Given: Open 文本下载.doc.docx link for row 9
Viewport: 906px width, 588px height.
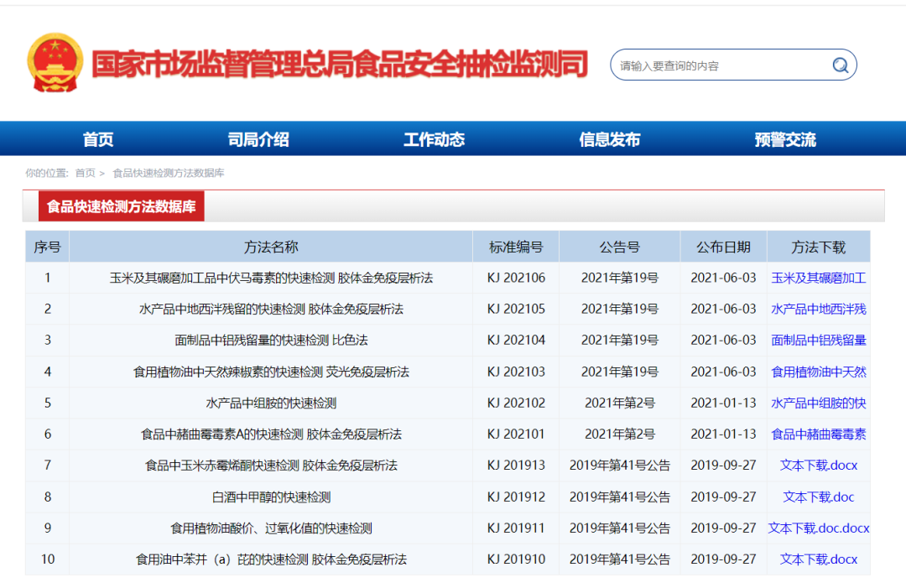Looking at the screenshot, I should [818, 528].
